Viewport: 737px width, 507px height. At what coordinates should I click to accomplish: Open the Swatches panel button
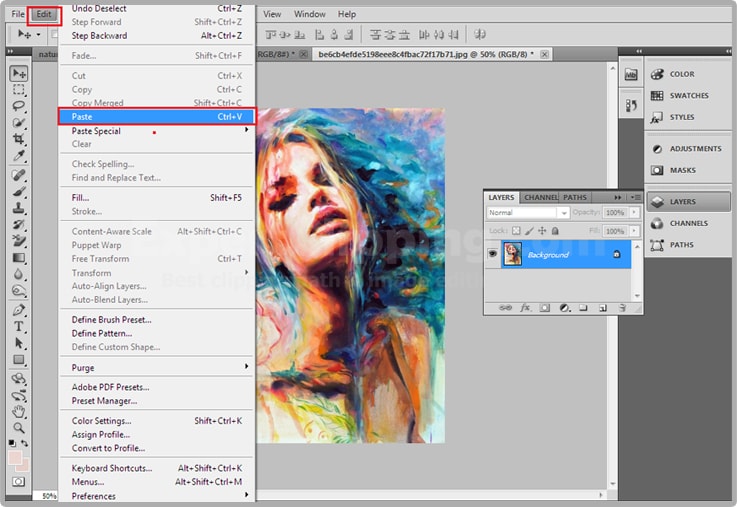(x=688, y=95)
